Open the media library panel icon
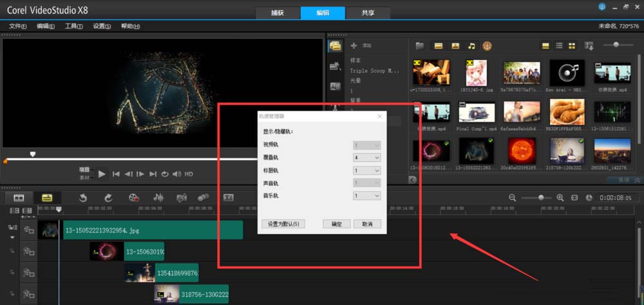The width and height of the screenshot is (644, 305). [335, 46]
